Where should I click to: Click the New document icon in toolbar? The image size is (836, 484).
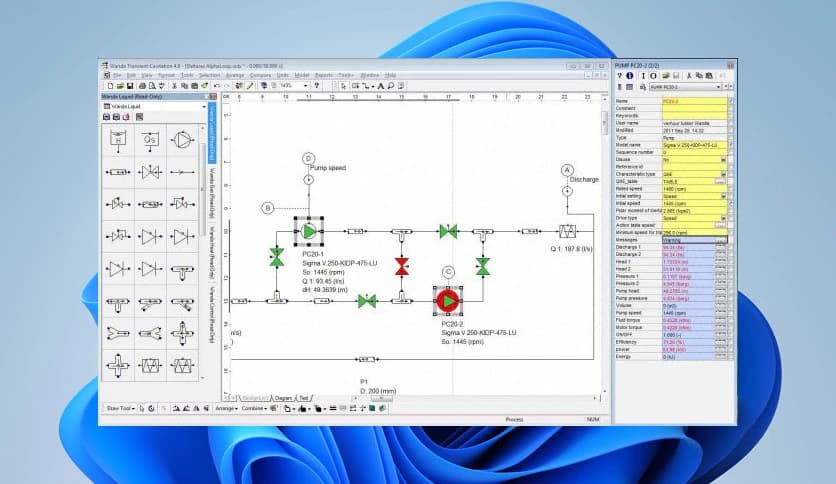109,86
